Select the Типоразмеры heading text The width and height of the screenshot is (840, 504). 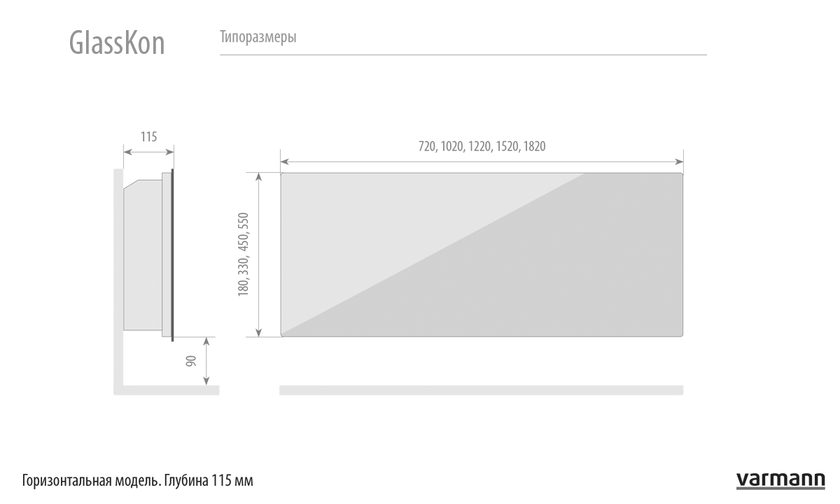pyautogui.click(x=258, y=37)
